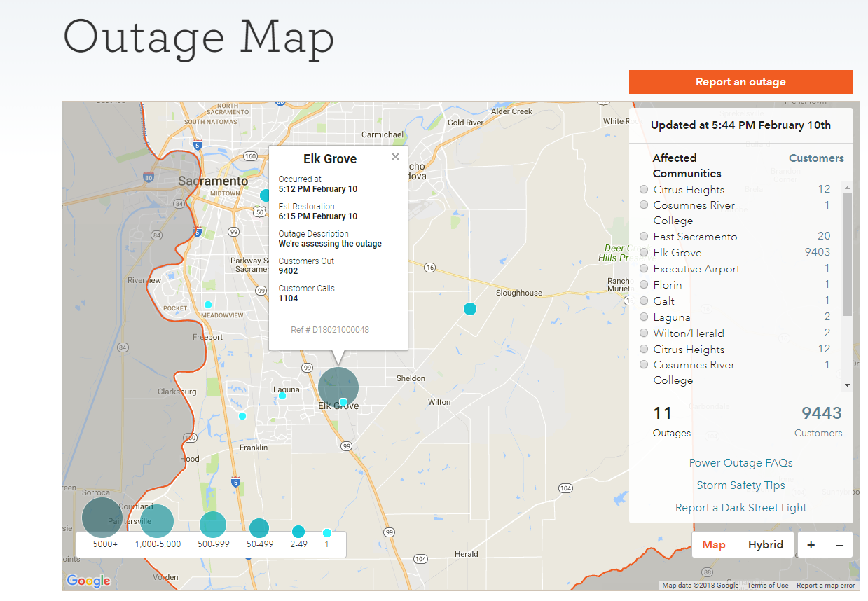
Task: Select the Citrus Heights radio button
Action: click(643, 188)
